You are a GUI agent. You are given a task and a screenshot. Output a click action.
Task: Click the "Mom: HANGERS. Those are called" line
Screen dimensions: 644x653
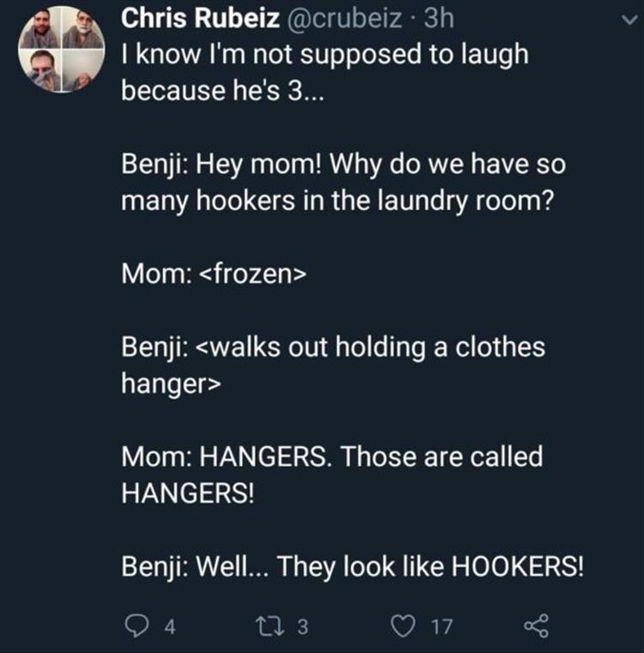(331, 456)
